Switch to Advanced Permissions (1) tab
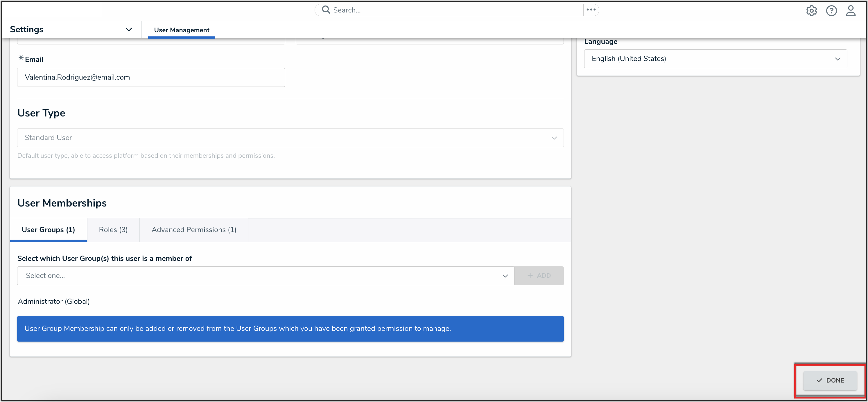 [x=194, y=229]
